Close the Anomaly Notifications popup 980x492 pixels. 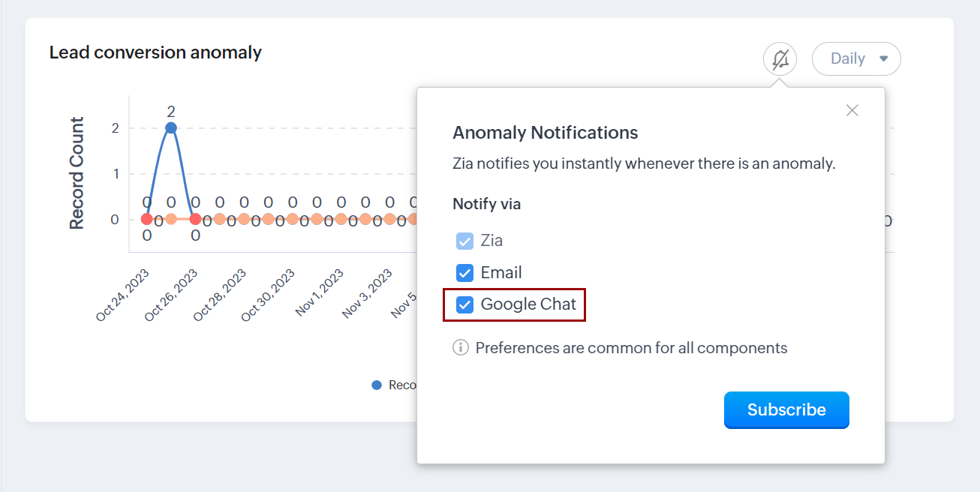coord(852,110)
